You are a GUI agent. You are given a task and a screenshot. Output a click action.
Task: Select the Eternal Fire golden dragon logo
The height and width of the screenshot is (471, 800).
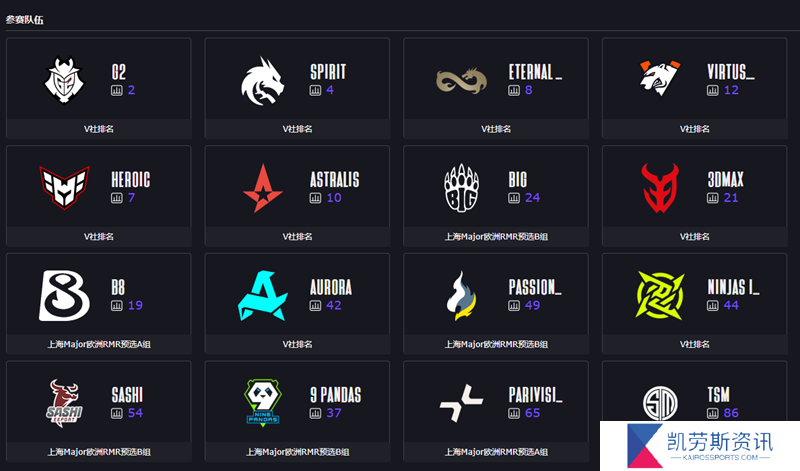pyautogui.click(x=461, y=81)
